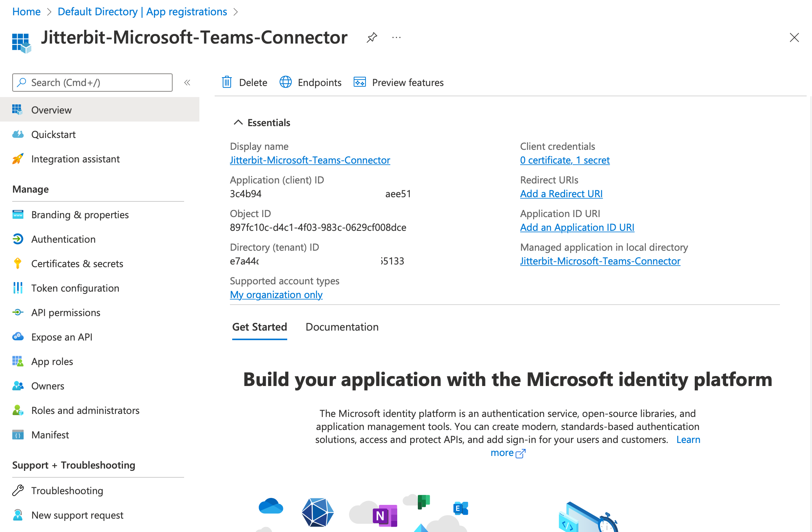Switch to the Documentation tab
Image resolution: width=812 pixels, height=532 pixels.
pos(342,326)
